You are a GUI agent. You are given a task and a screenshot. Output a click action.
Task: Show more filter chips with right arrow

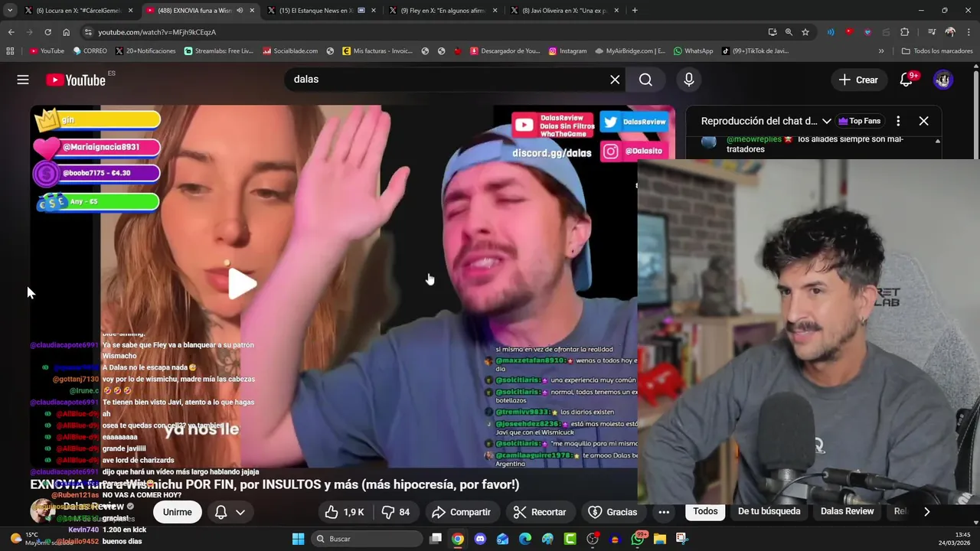tap(926, 511)
